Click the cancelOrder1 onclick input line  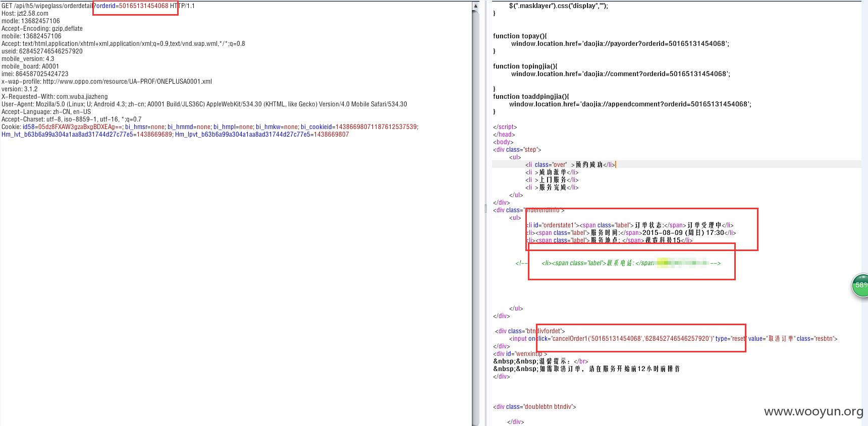[673, 339]
